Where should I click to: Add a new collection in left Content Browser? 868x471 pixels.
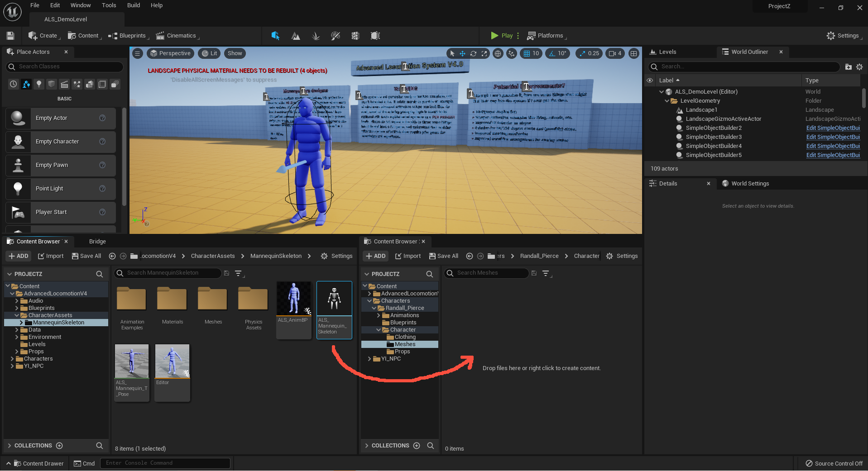[x=59, y=446]
